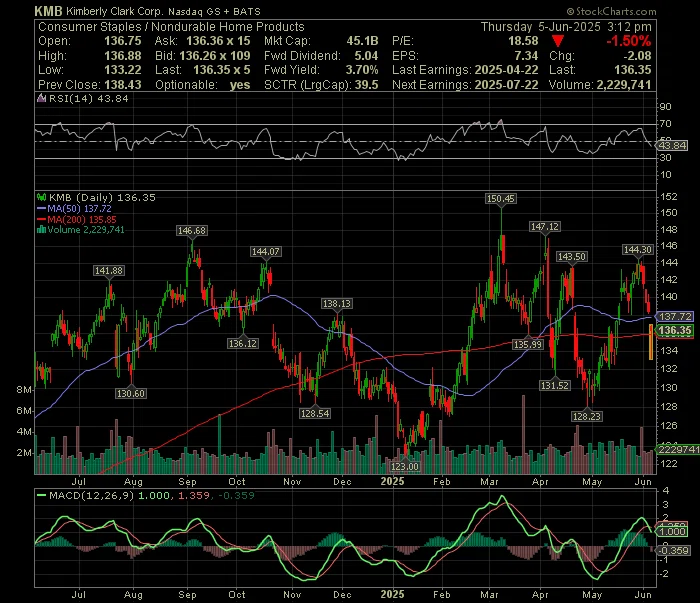Image resolution: width=700 pixels, height=603 pixels.
Task: Click the Sep label on price chart axis
Action: coord(187,482)
